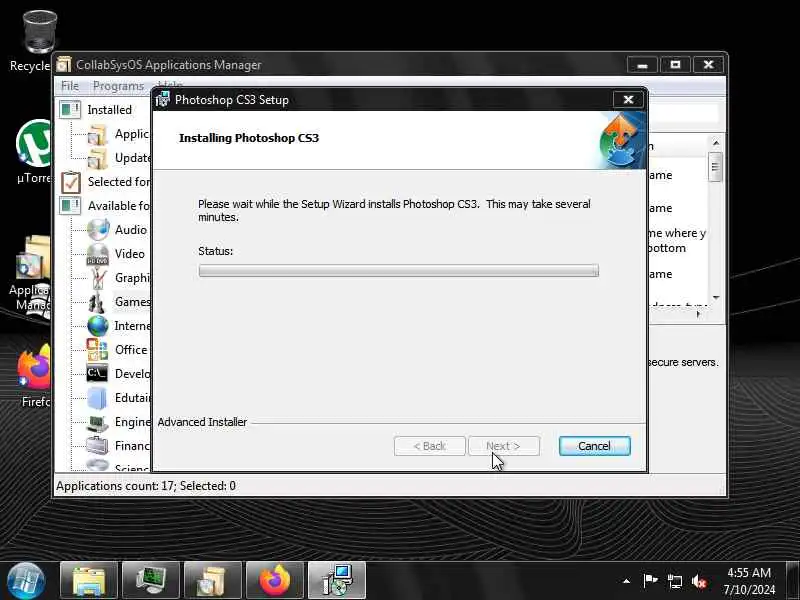800x600 pixels.
Task: Click the Updates folder icon under Installed
Action: 97,159
